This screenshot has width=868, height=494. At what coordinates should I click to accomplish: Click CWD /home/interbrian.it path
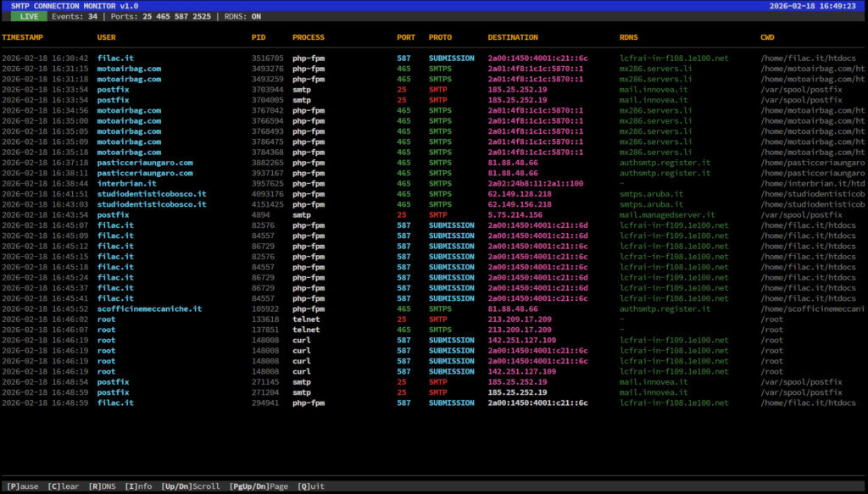[812, 184]
